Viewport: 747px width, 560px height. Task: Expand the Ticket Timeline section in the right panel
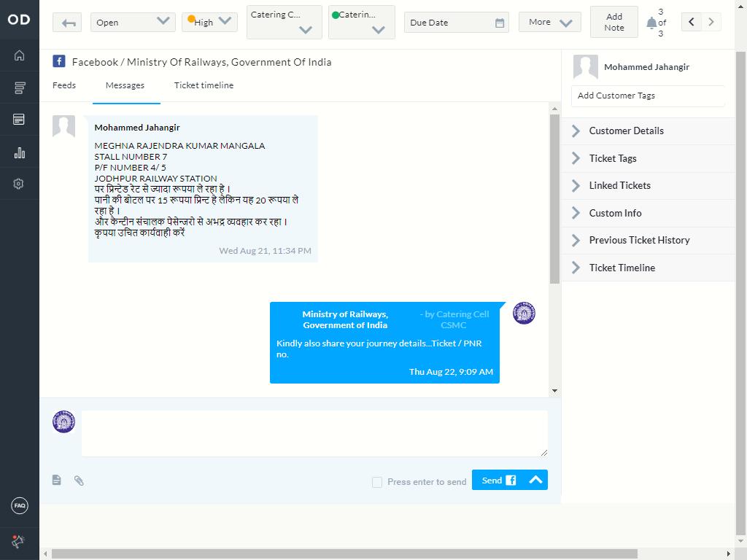click(x=649, y=268)
